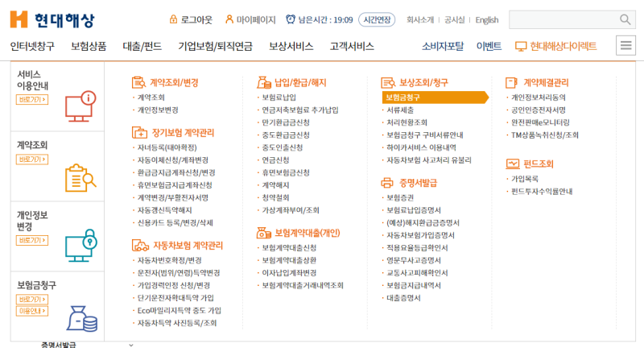Open the 보상서비스 menu
This screenshot has width=644, height=348.
(291, 46)
